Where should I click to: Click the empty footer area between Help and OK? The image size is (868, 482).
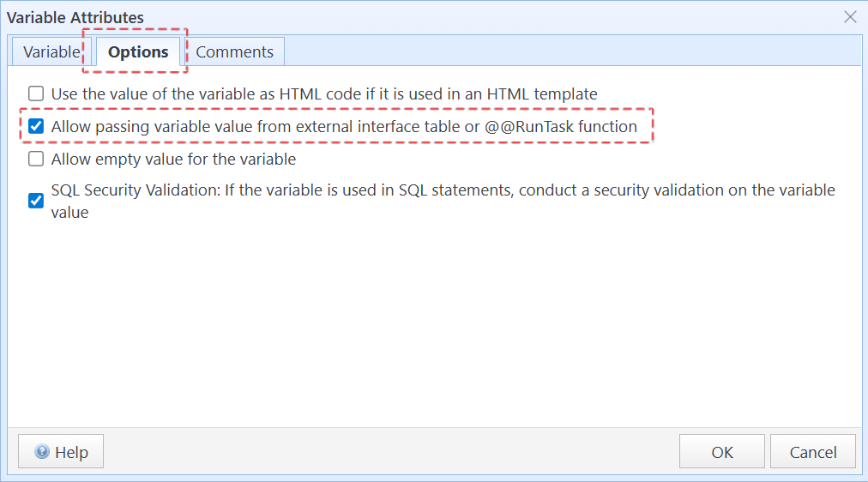click(386, 452)
